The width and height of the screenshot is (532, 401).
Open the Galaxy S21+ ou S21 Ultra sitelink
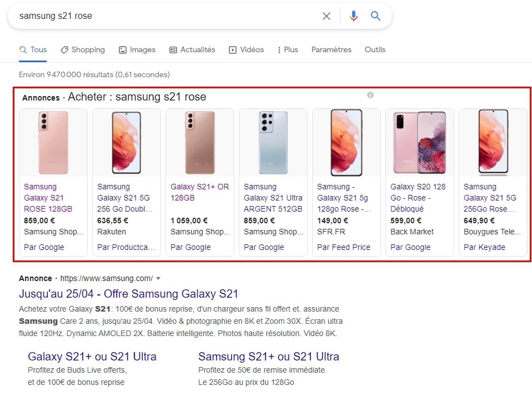point(92,357)
